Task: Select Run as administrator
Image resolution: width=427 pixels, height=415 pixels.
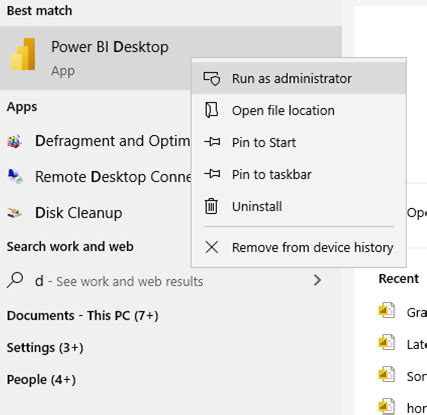Action: [x=299, y=79]
